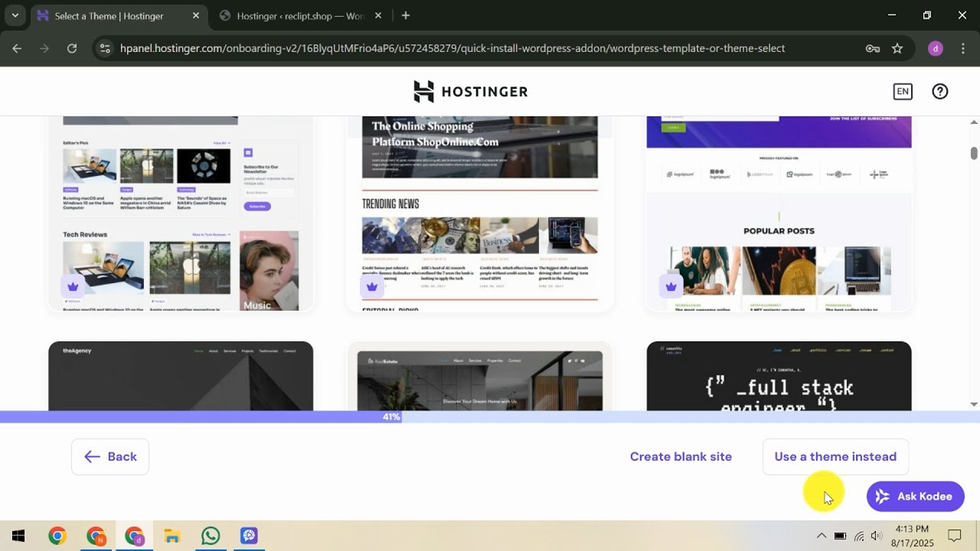This screenshot has height=551, width=980.
Task: Open the Wi-Fi network tray icon
Action: 858,536
